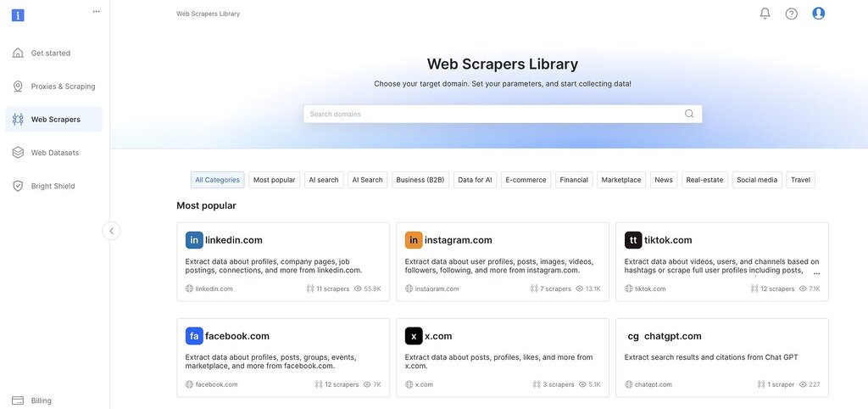
Task: Focus the Search domains field
Action: click(x=503, y=114)
